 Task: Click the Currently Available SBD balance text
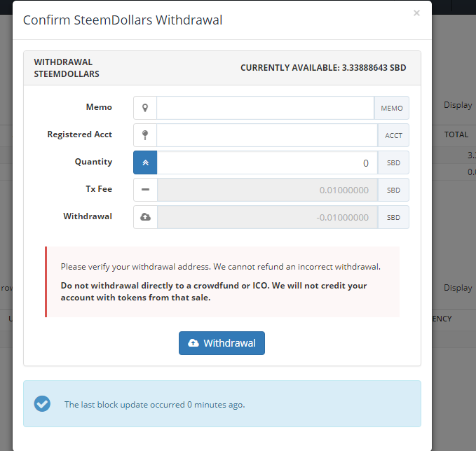[x=323, y=68]
